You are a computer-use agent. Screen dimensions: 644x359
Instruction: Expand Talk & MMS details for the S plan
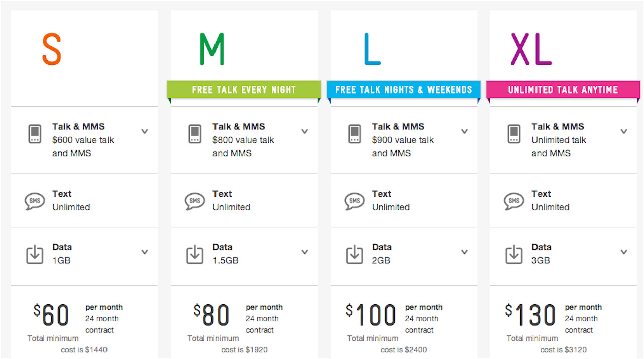[145, 131]
